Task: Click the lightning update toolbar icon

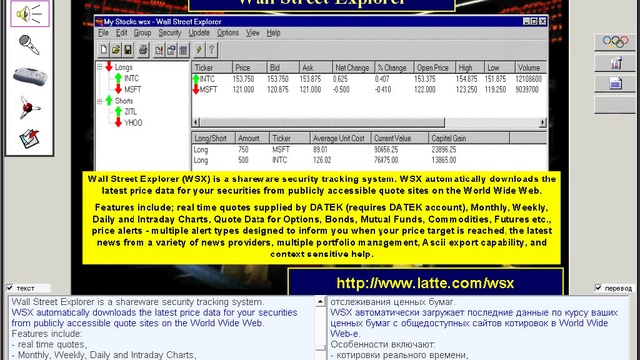Action: tap(199, 50)
